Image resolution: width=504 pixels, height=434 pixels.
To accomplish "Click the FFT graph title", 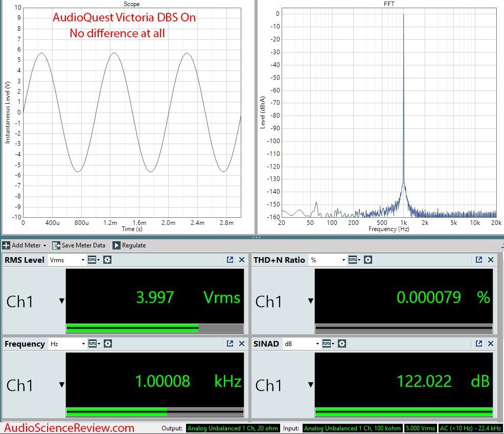I will 389,4.
